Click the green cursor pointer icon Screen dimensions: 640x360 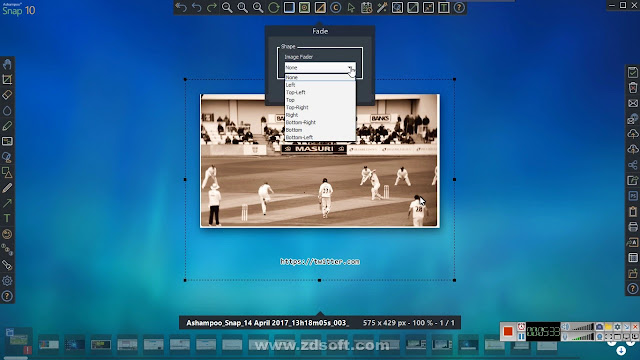(x=351, y=7)
